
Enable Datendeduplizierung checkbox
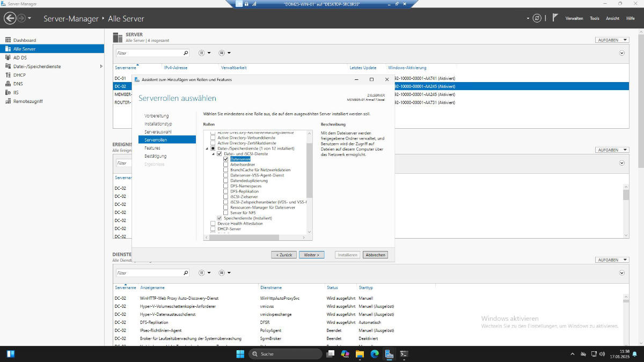tap(226, 181)
